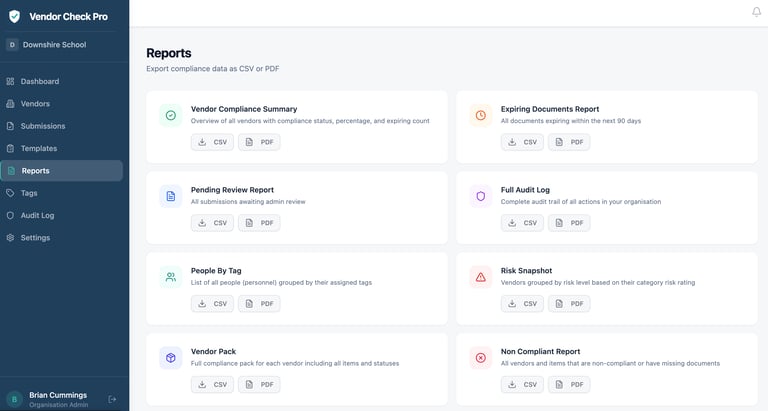Open the Downshire School organisation switcher

click(x=60, y=45)
